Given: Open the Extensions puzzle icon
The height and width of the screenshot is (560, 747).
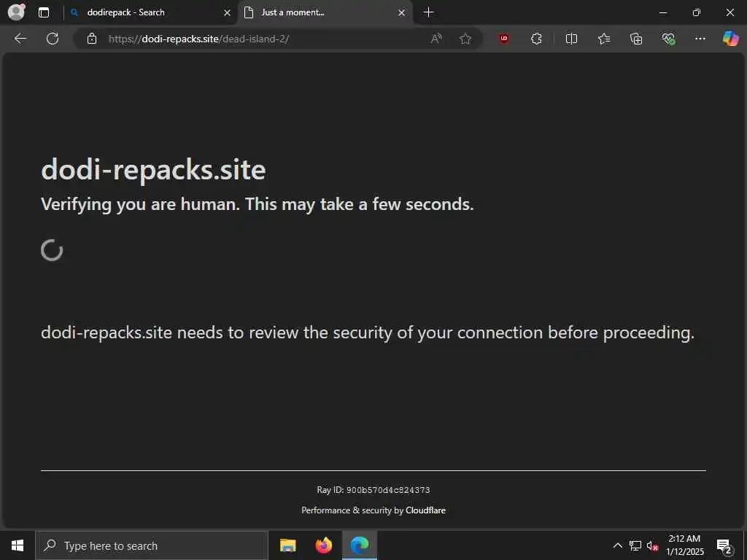Looking at the screenshot, I should click(536, 39).
